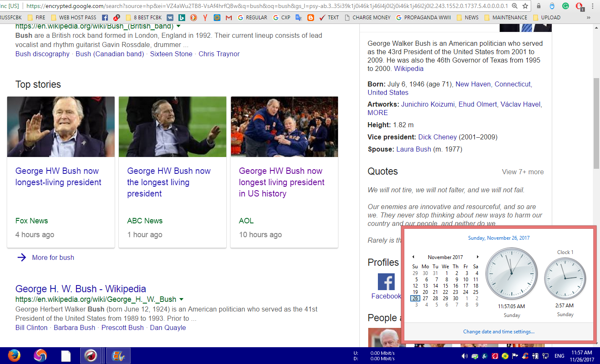Open the network connection tray icon
This screenshot has height=364, width=600.
click(545, 356)
